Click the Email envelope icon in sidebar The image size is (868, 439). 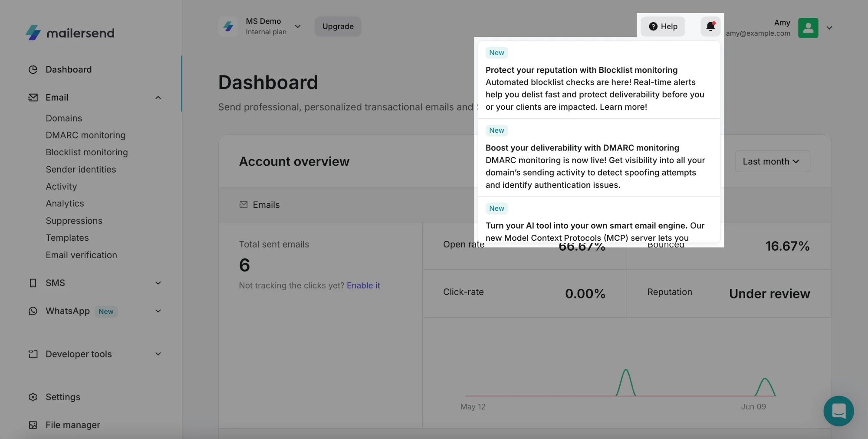click(x=33, y=97)
